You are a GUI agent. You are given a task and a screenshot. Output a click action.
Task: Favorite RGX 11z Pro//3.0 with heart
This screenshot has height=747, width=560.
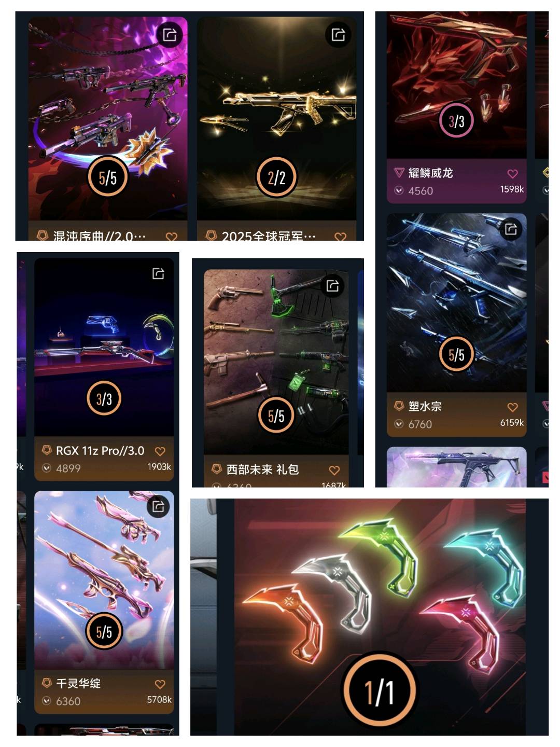(160, 451)
